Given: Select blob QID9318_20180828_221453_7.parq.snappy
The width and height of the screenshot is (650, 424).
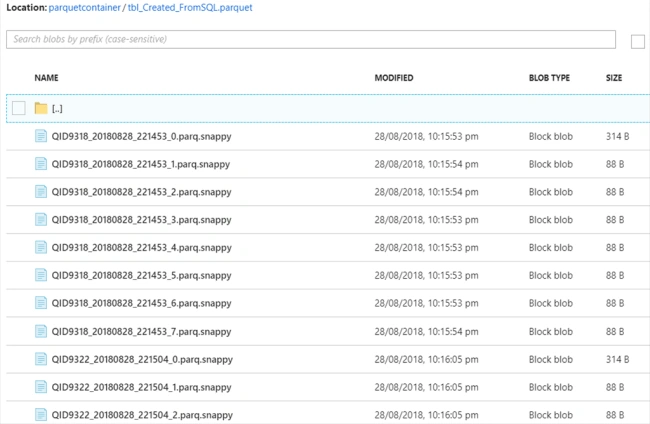Looking at the screenshot, I should (x=141, y=332).
